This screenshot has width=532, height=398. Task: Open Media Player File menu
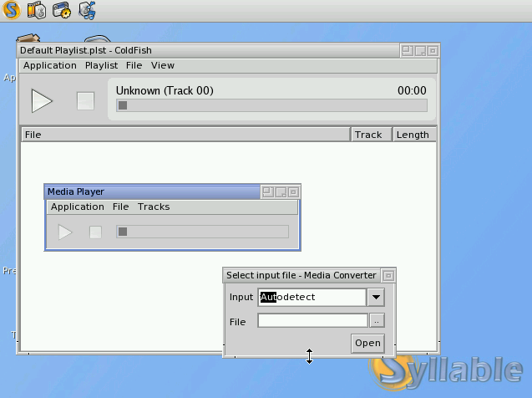[121, 207]
